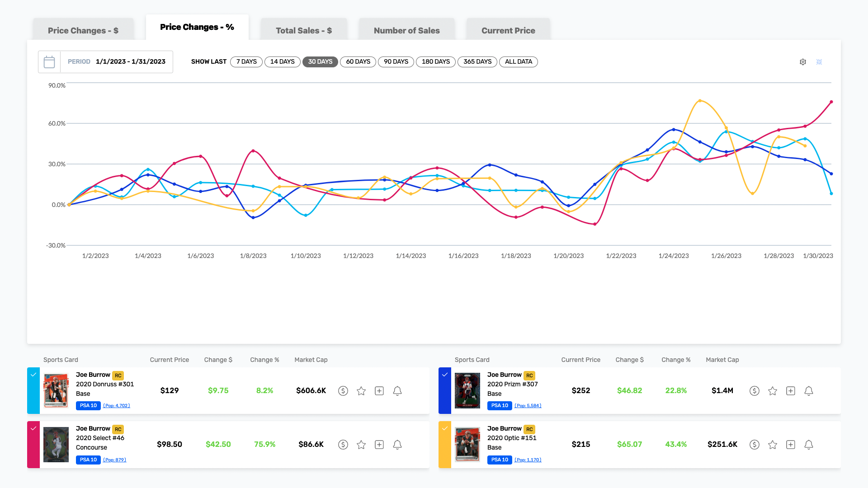
Task: Click the yellow line's peak data point
Action: (700, 101)
